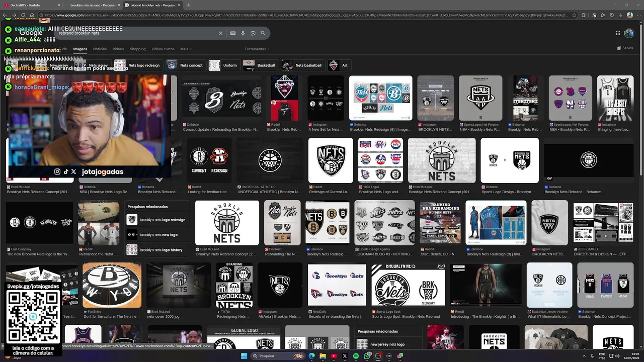Viewport: 644px width, 362px height.
Task: Open related search brooklyn nets new logo
Action: tap(157, 235)
